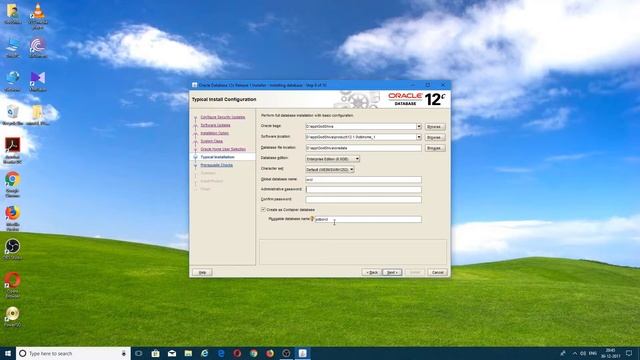Toggle the Create as Container database checkbox
The image size is (640, 360).
pos(263,209)
